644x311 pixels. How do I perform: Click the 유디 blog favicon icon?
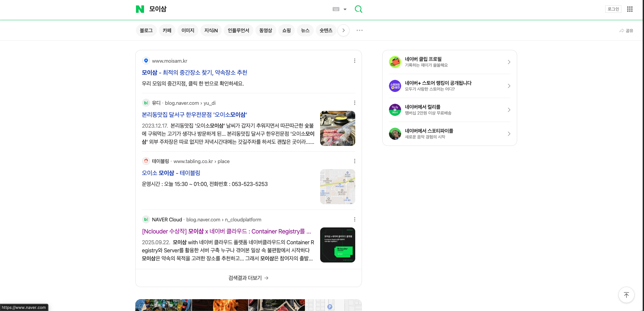point(146,103)
